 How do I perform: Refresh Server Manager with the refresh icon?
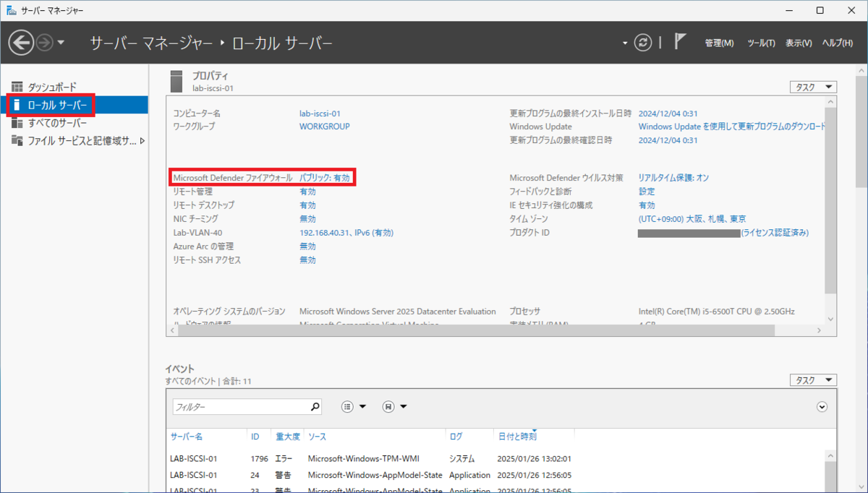[x=643, y=43]
